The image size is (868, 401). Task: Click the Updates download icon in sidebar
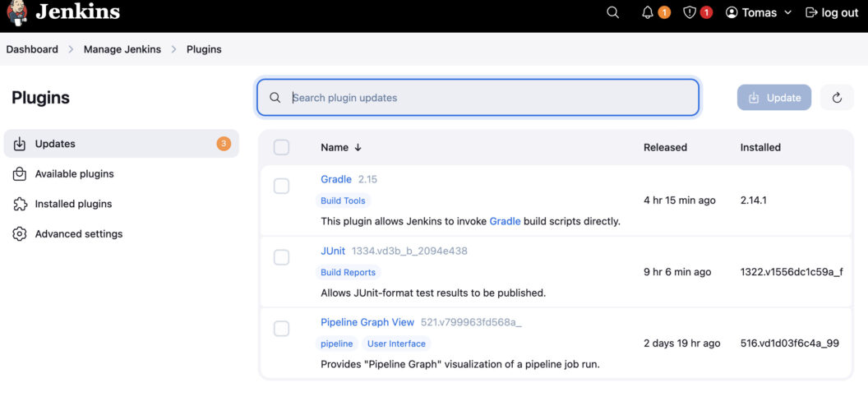(x=20, y=144)
